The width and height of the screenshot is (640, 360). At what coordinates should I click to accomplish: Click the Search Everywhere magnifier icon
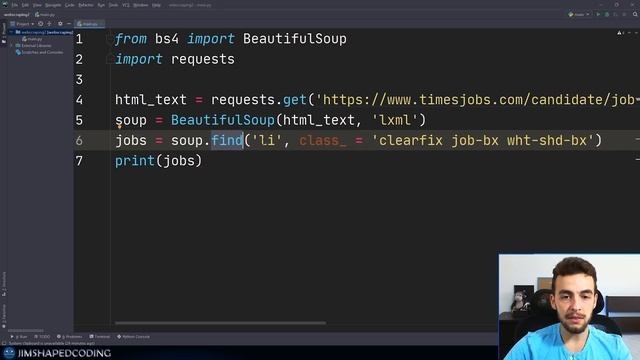click(x=635, y=14)
